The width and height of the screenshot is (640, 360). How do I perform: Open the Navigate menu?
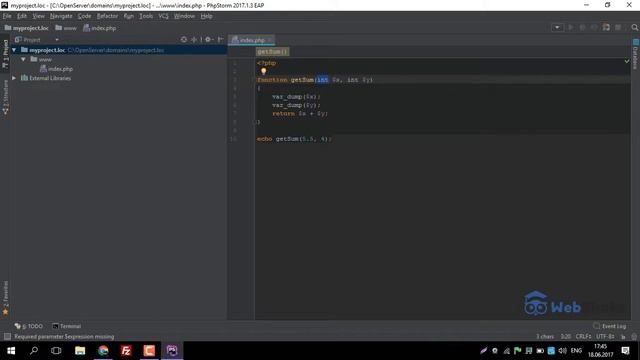pos(61,16)
